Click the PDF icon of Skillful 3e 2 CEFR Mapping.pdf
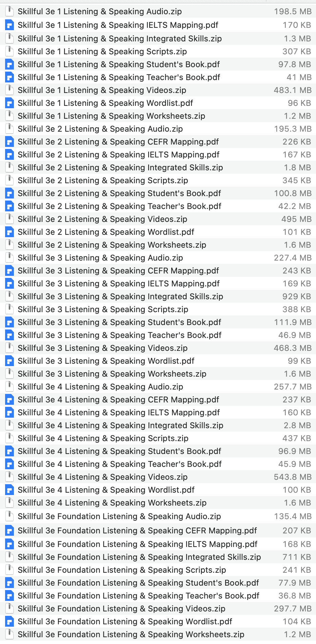Image resolution: width=316 pixels, height=644 pixels. coord(10,142)
